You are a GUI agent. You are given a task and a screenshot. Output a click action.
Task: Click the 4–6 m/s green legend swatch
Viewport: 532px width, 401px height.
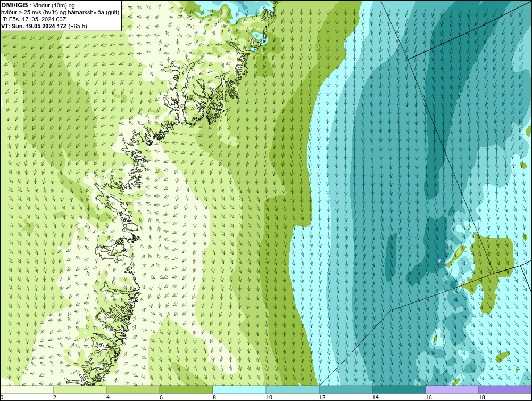click(133, 389)
